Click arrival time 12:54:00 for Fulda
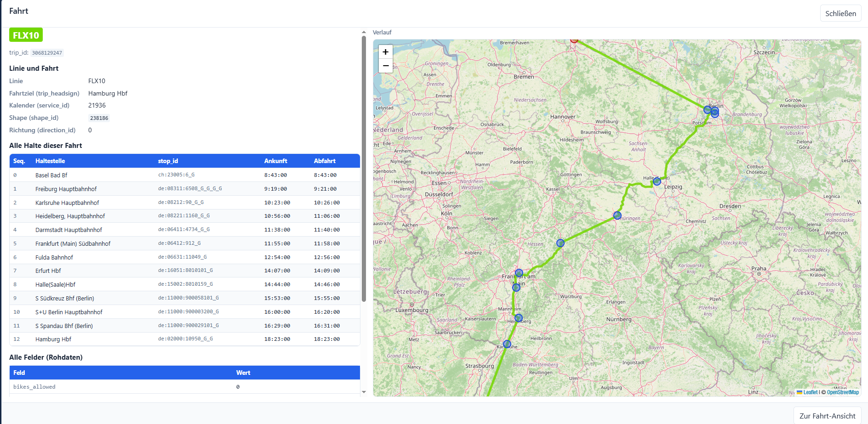This screenshot has width=868, height=424. (277, 257)
